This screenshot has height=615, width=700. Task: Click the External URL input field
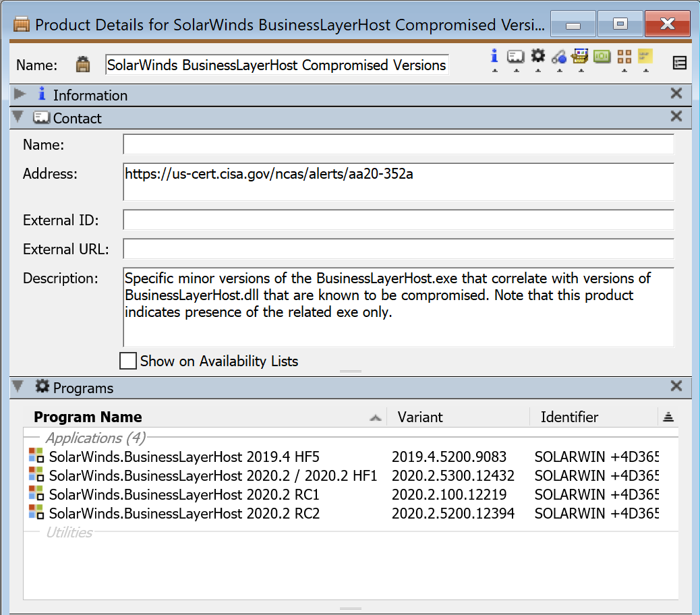click(398, 249)
